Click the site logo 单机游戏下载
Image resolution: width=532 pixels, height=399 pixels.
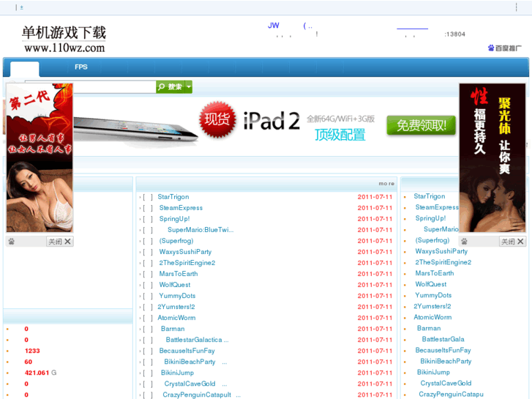[x=64, y=33]
